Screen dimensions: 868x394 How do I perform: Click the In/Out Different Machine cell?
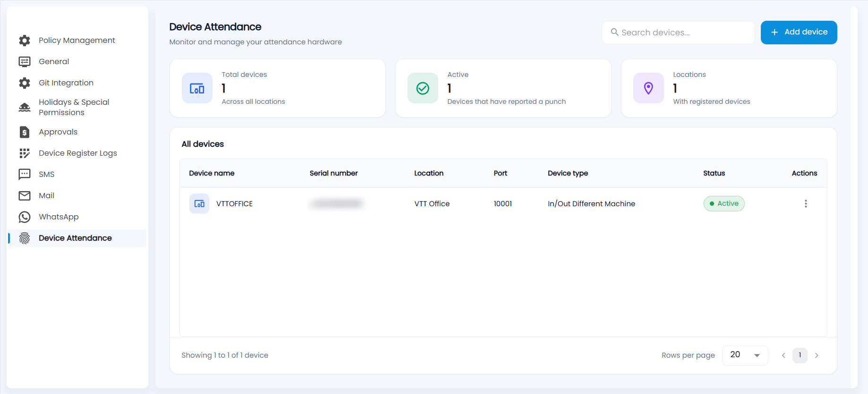click(591, 204)
